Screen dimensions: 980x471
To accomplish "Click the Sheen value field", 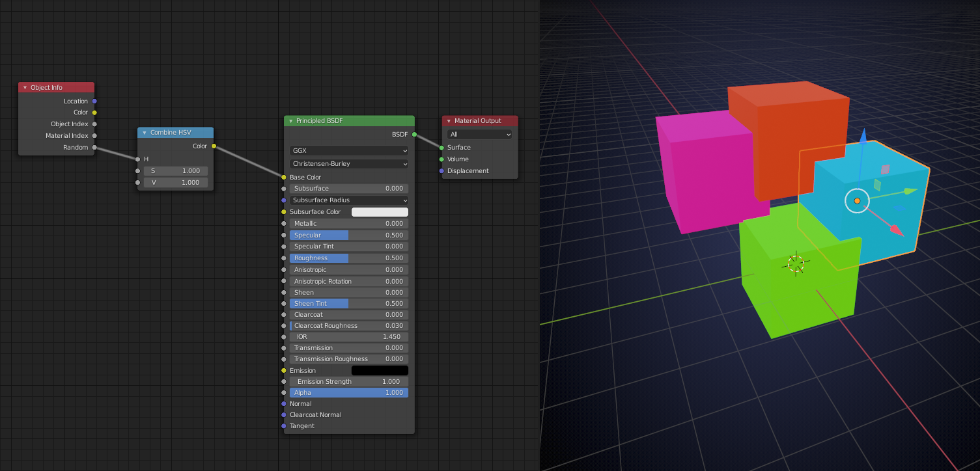I will point(349,293).
